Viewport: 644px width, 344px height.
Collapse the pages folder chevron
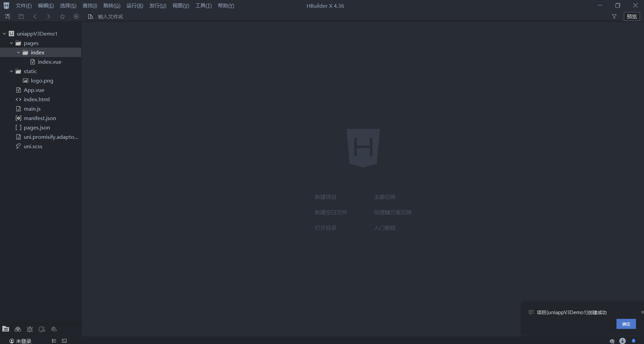click(11, 43)
